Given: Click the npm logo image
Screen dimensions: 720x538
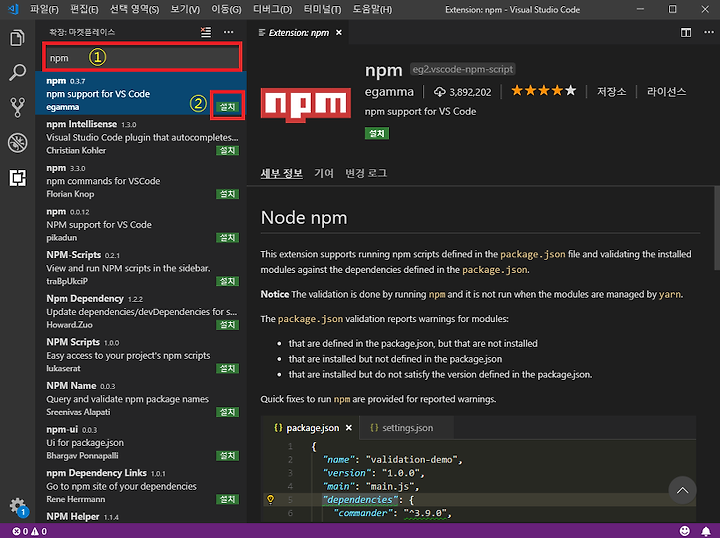Looking at the screenshot, I should point(305,105).
